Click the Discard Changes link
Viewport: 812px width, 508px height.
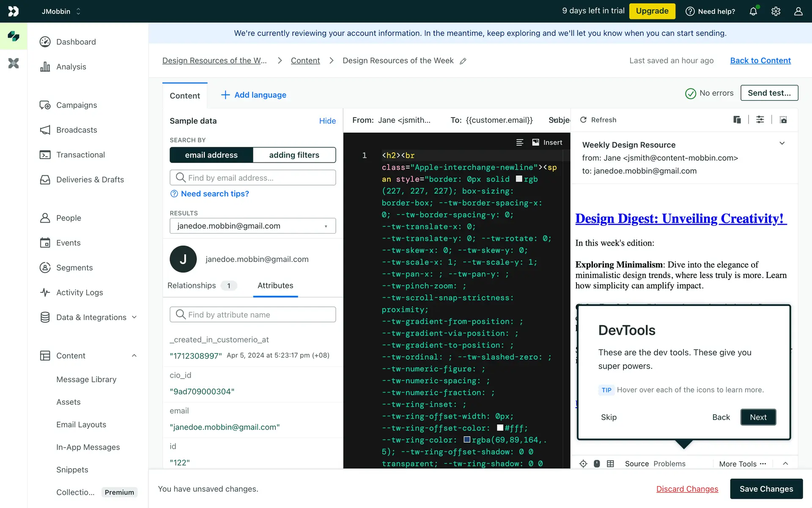coord(687,489)
